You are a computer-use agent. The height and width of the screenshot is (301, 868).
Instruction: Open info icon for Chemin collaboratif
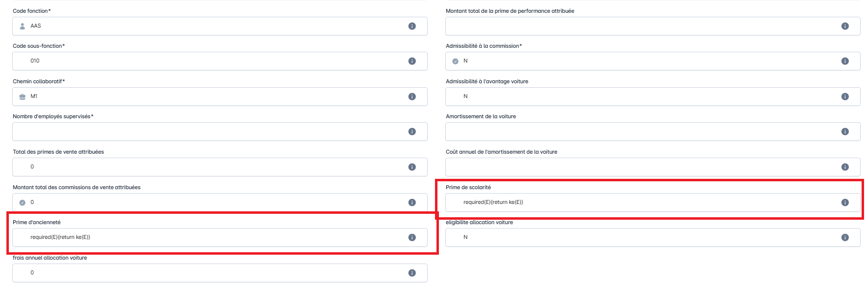click(412, 97)
